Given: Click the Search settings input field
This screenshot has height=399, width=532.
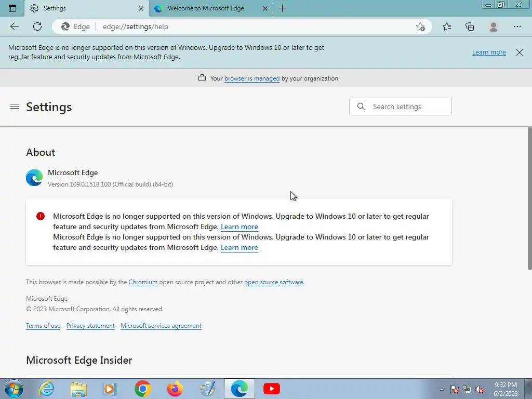Looking at the screenshot, I should pyautogui.click(x=401, y=107).
